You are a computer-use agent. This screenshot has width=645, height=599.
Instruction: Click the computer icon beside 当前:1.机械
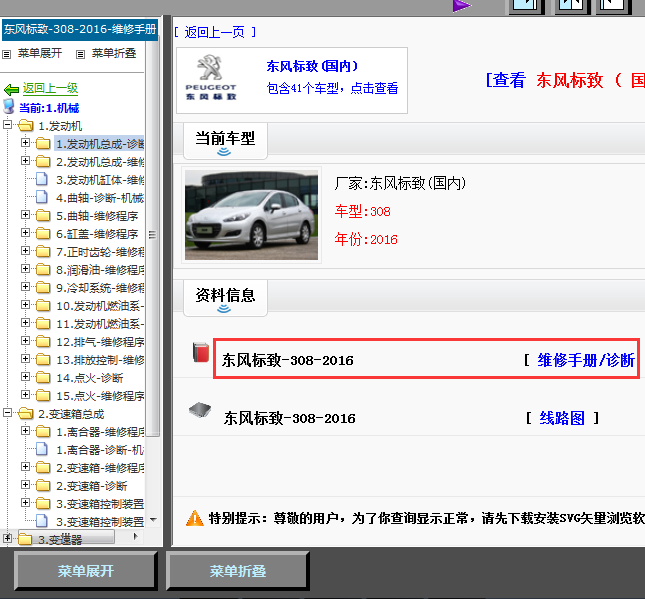click(8, 106)
